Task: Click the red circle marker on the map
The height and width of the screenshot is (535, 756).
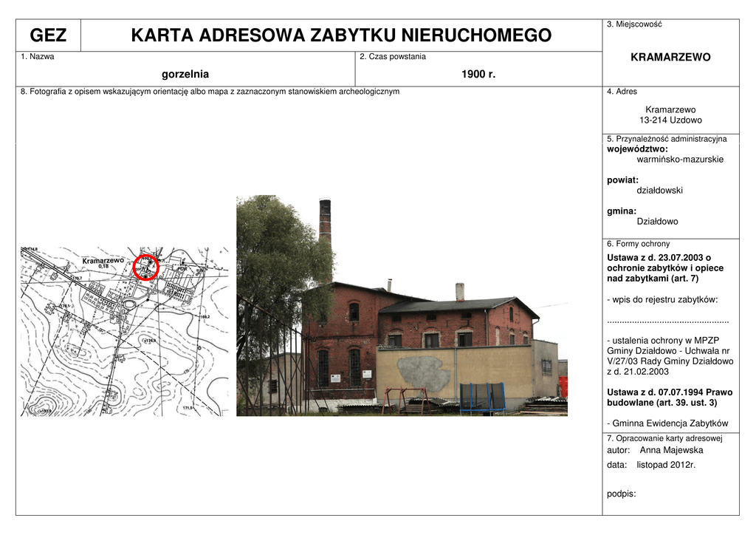Action: click(146, 267)
